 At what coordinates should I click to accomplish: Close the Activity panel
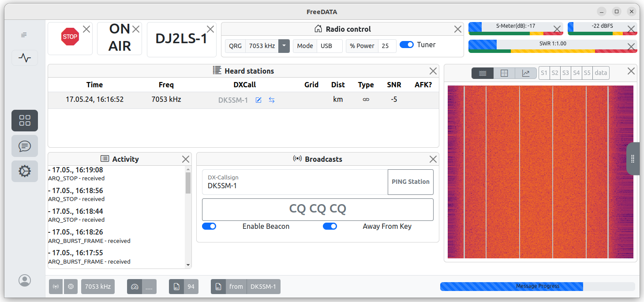click(186, 159)
